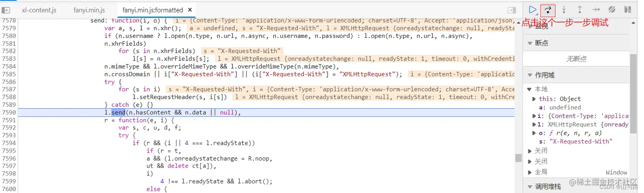The width and height of the screenshot is (644, 193).
Task: Click line number 7600 in the gutter
Action: (9, 189)
